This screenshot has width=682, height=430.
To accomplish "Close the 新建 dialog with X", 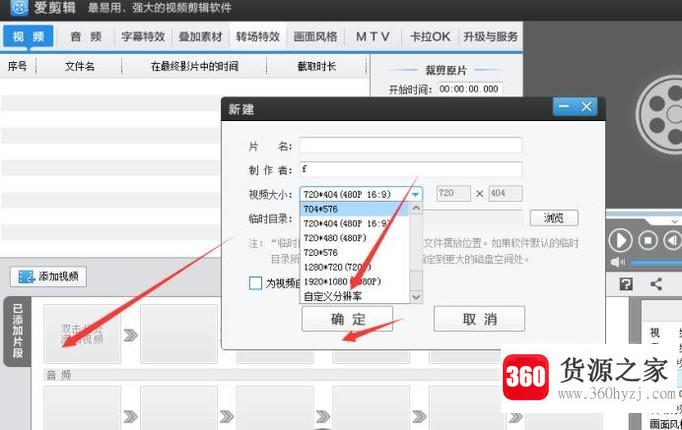I will click(586, 107).
